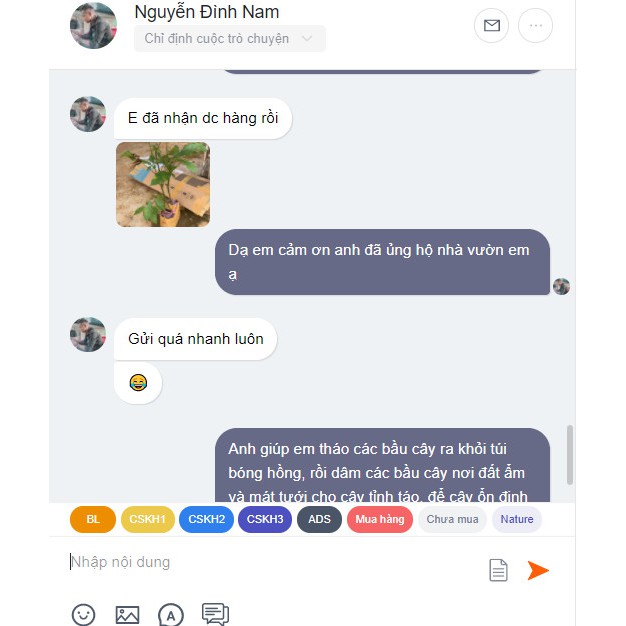
Task: Apply the ADS dark tag
Action: 319,519
